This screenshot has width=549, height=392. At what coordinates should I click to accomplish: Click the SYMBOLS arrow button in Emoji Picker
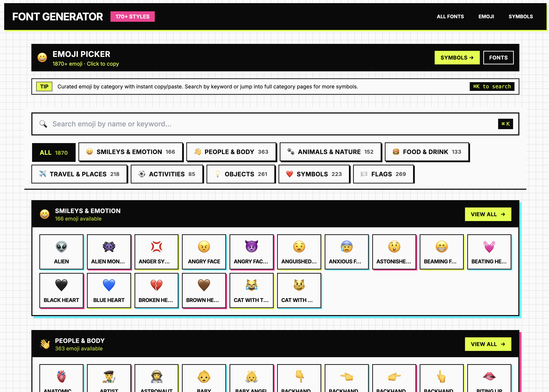[457, 58]
